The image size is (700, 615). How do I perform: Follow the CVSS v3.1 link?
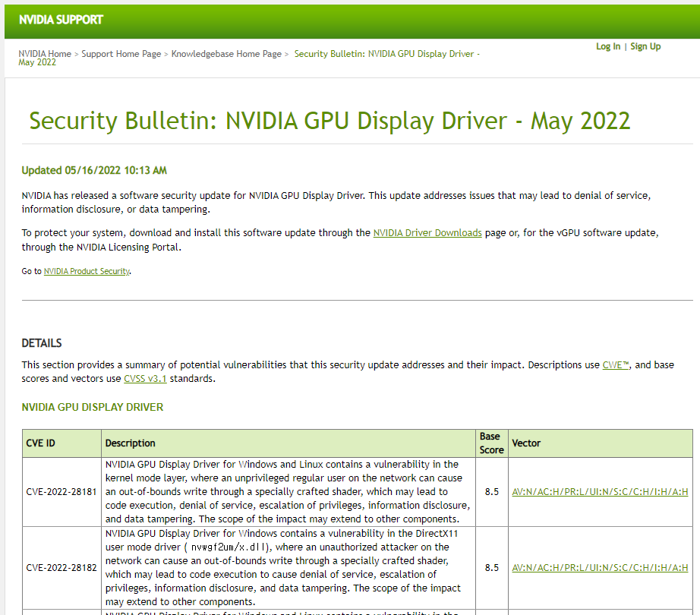[145, 378]
